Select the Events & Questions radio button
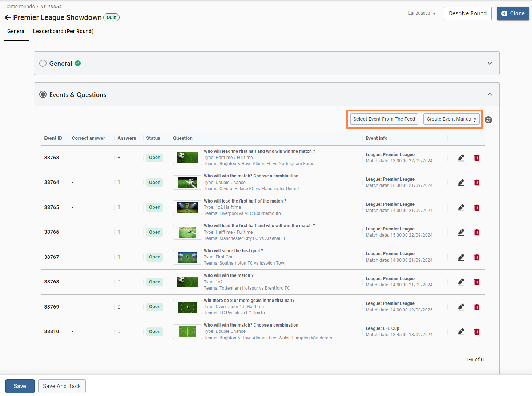Image resolution: width=532 pixels, height=396 pixels. [43, 95]
